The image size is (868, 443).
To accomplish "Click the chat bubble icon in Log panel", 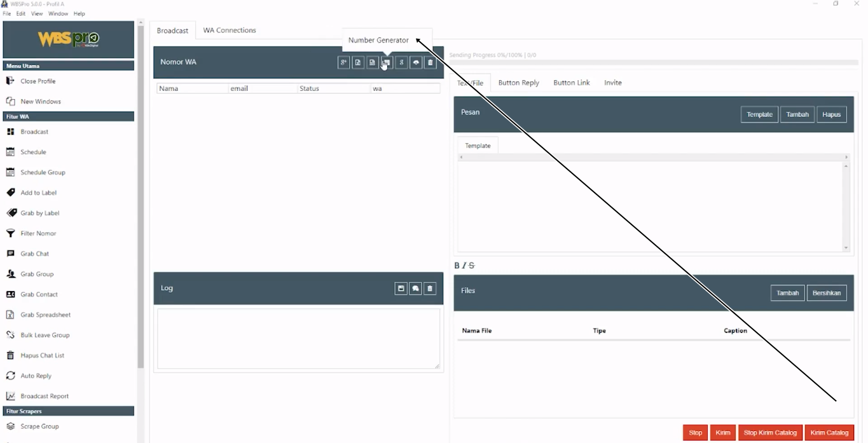I will pos(415,289).
